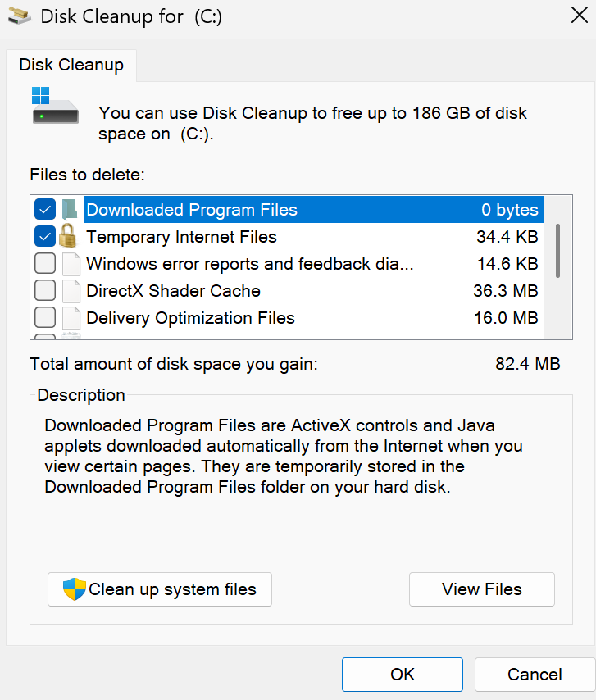Click the Delivery Optimization Files file icon

(x=71, y=318)
